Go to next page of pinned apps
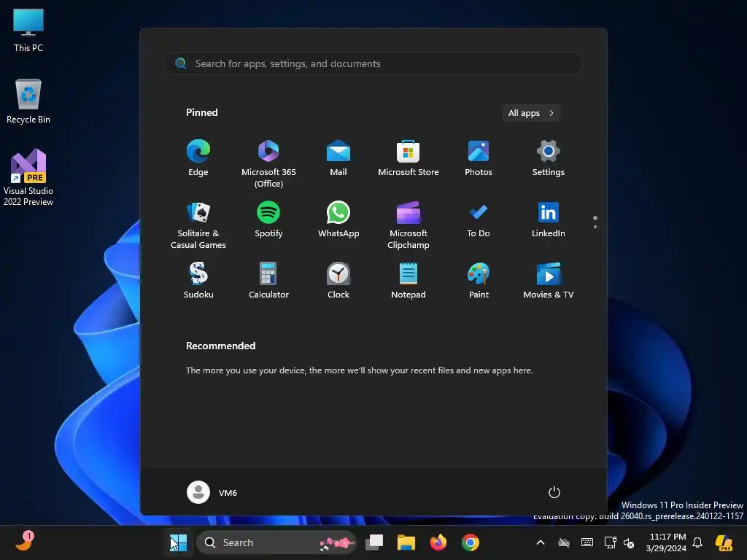Image resolution: width=747 pixels, height=560 pixels. pyautogui.click(x=595, y=227)
